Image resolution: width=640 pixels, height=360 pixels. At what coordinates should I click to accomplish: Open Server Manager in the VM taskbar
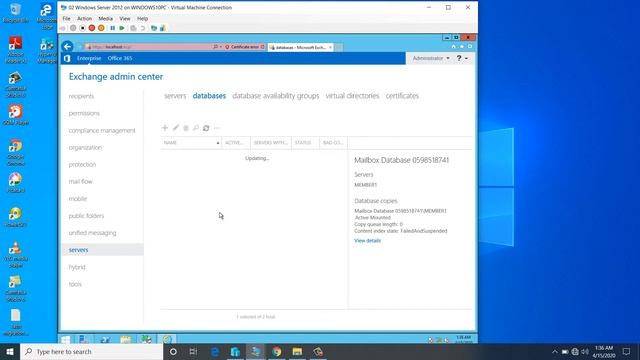(84, 339)
